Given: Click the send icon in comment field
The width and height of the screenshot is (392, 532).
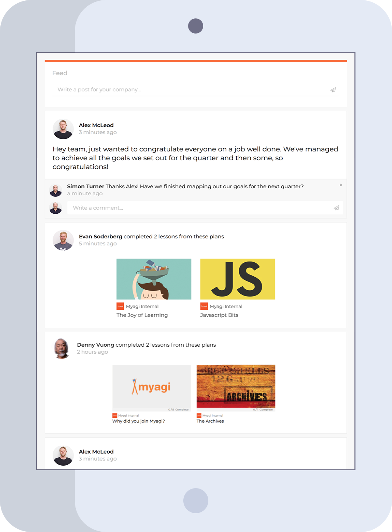Looking at the screenshot, I should [x=336, y=208].
